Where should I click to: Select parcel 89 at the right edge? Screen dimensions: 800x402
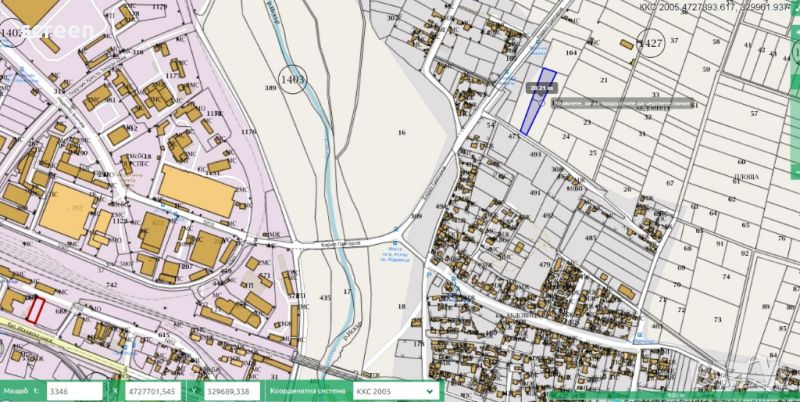pyautogui.click(x=766, y=307)
